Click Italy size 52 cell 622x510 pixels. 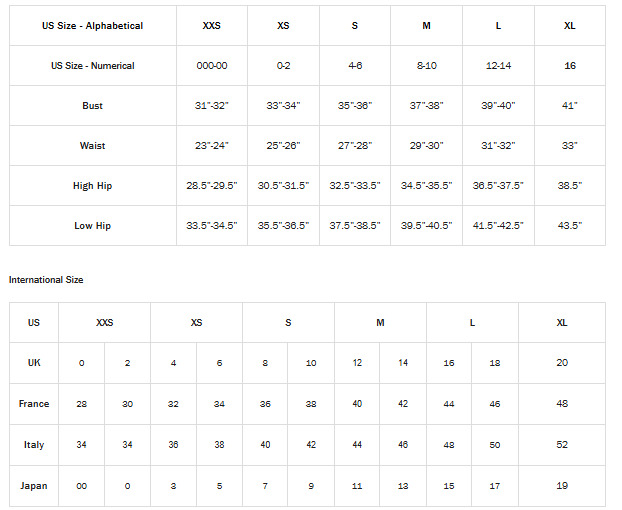coord(562,445)
